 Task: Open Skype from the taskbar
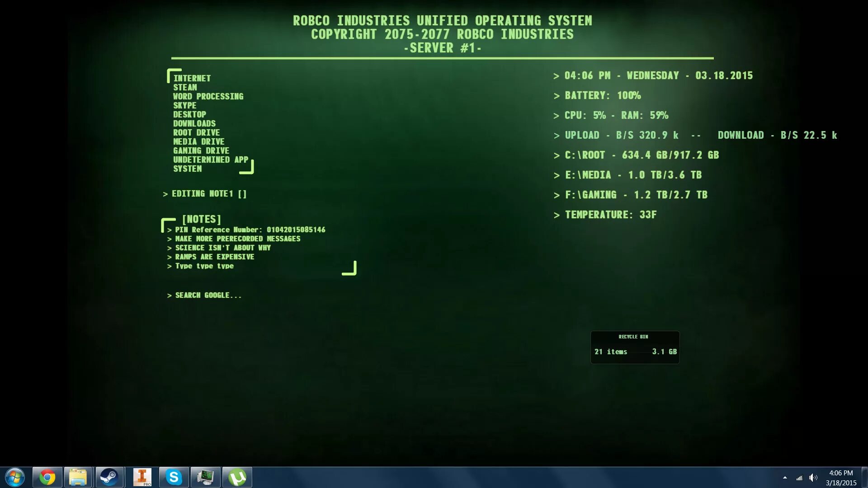pyautogui.click(x=174, y=477)
